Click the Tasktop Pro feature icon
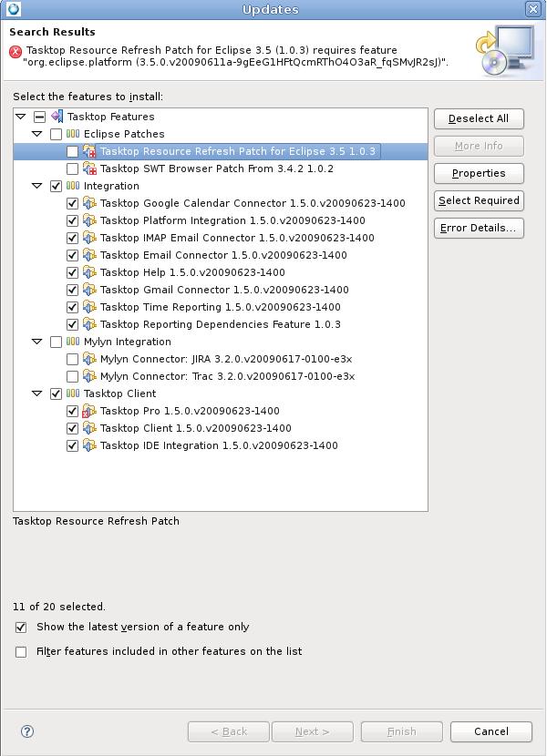The image size is (547, 756). pos(89,411)
